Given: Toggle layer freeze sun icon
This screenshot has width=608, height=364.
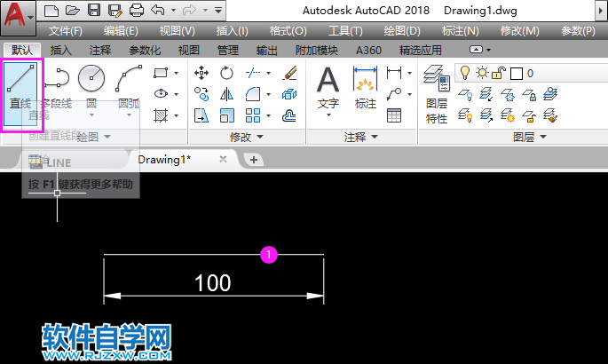Looking at the screenshot, I should 481,73.
